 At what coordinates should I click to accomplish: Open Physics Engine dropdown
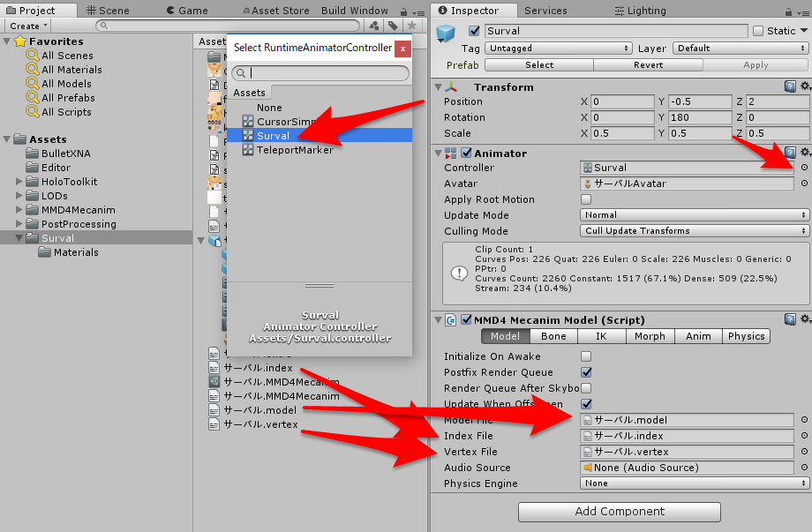point(694,483)
